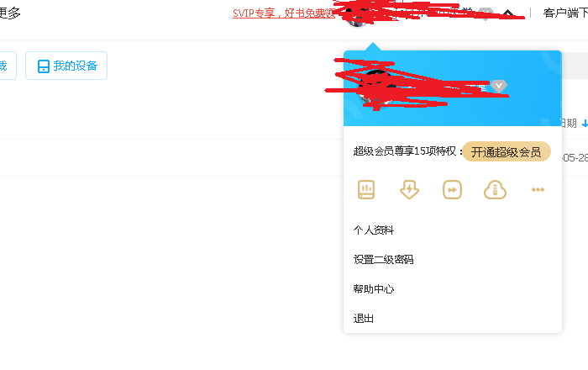
Task: Click the user avatar in the blue panel
Action: coord(376,88)
